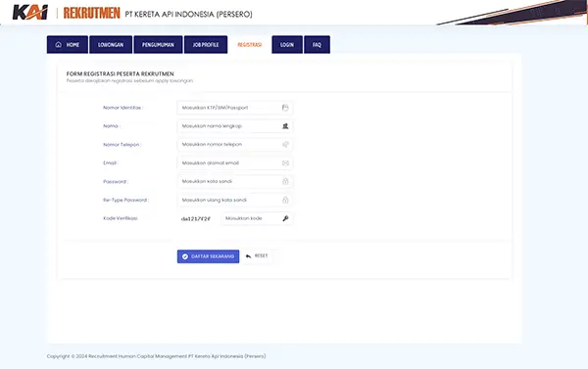This screenshot has height=369, width=588.
Task: Click the copyright footer text
Action: coord(157,356)
